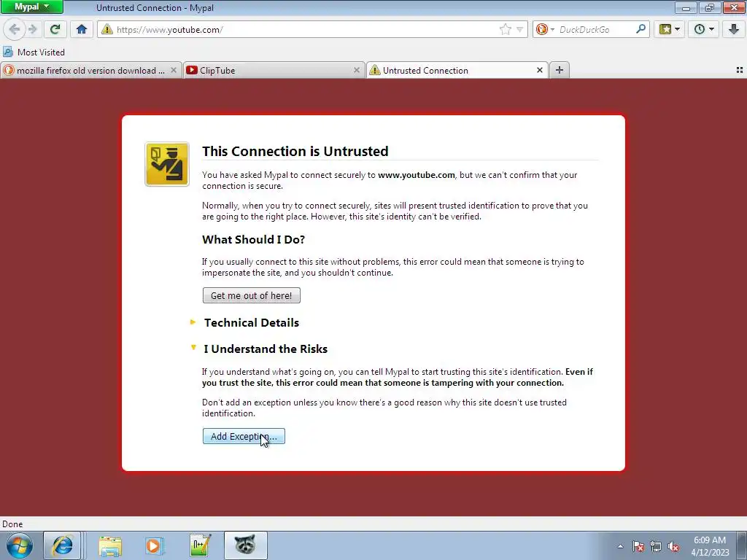Minimize the Mypal window
The width and height of the screenshot is (747, 560).
pos(686,7)
